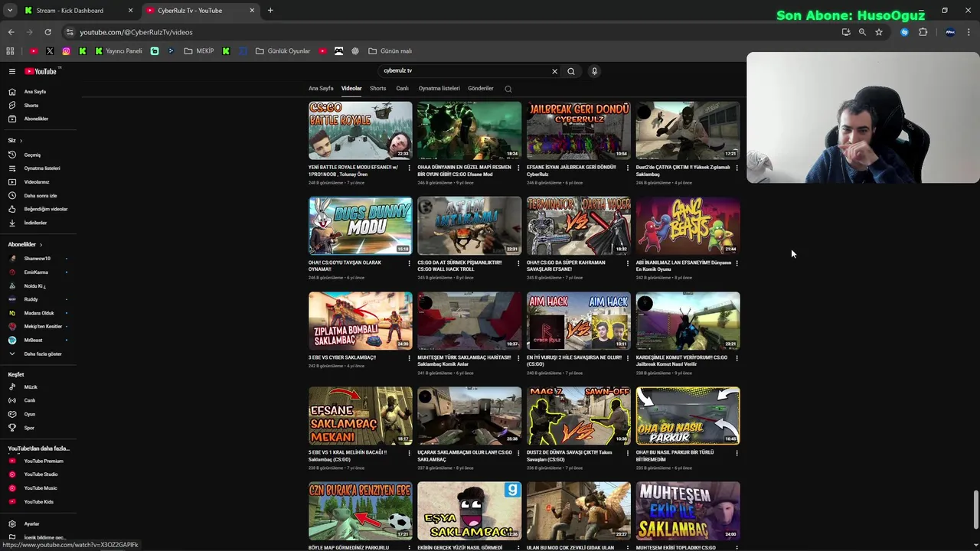Viewport: 980px width, 551px height.
Task: Open options menu for OHA!! BU NASIL PARKUR video
Action: (737, 452)
